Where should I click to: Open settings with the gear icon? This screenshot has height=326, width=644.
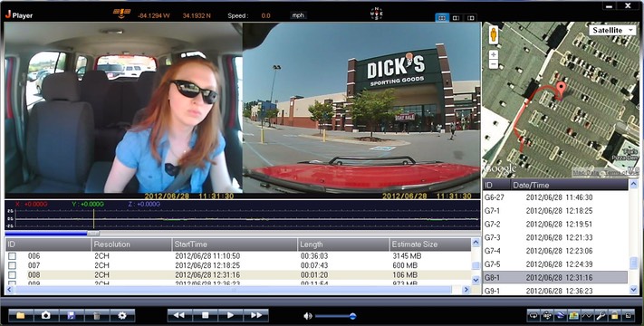pyautogui.click(x=122, y=315)
